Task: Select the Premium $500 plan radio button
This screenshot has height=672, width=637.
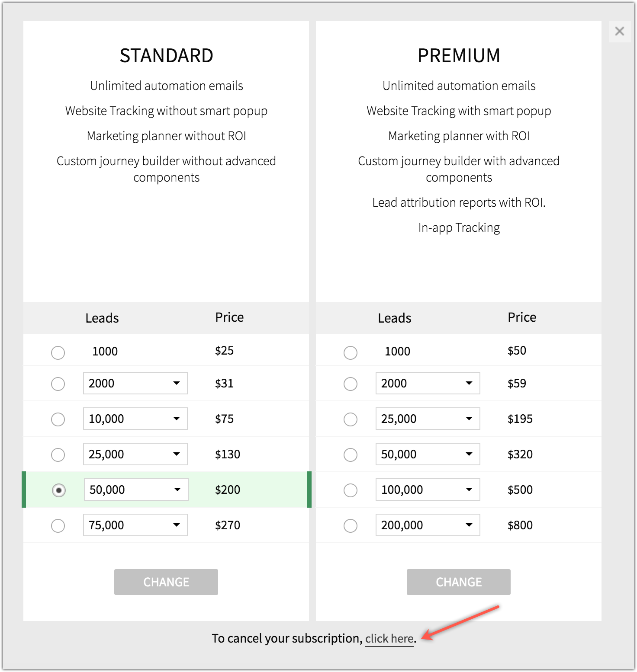Action: point(351,490)
